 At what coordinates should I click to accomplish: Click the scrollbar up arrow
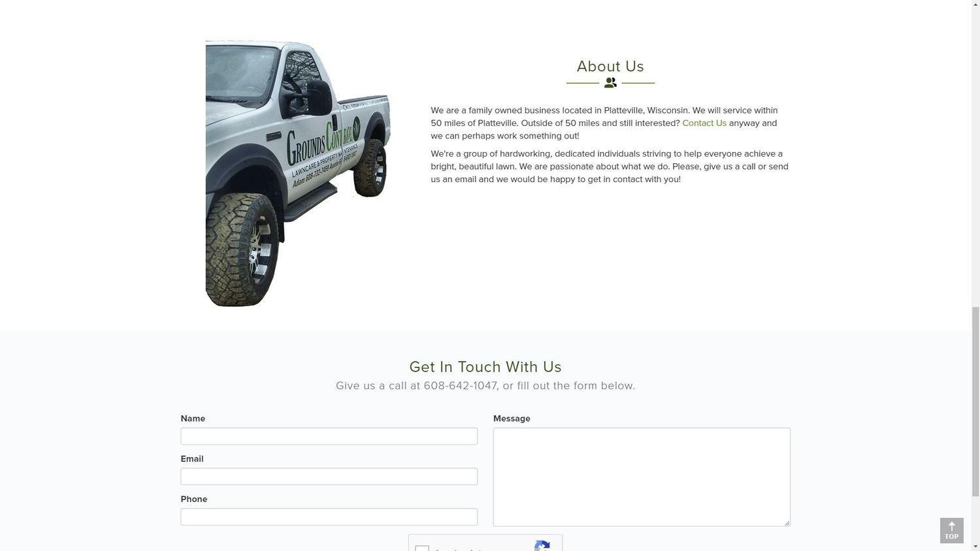975,5
